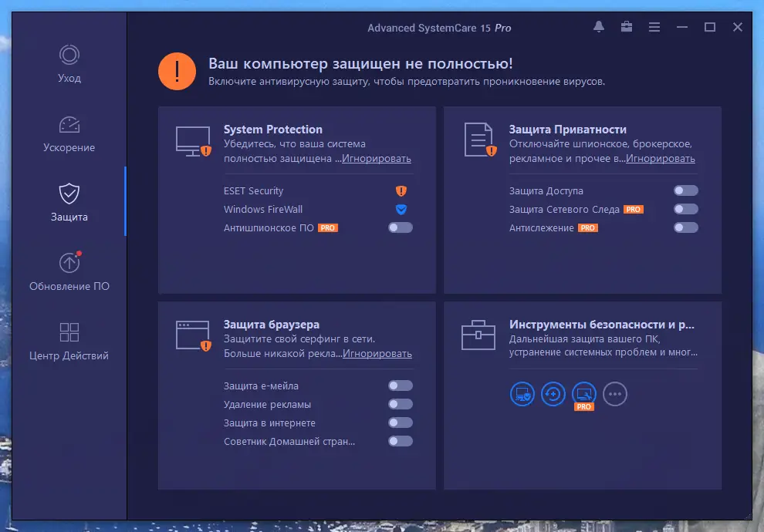Switch to Обновление ПО tab label
This screenshot has height=532, width=764.
[69, 286]
